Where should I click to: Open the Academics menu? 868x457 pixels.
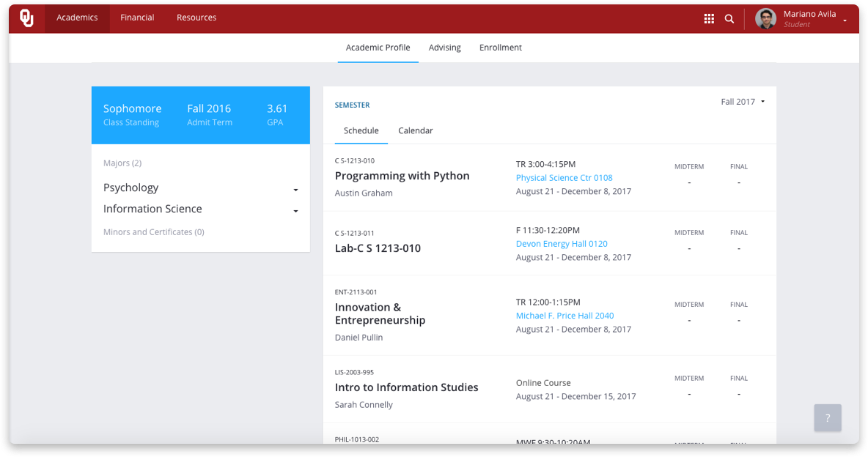77,18
